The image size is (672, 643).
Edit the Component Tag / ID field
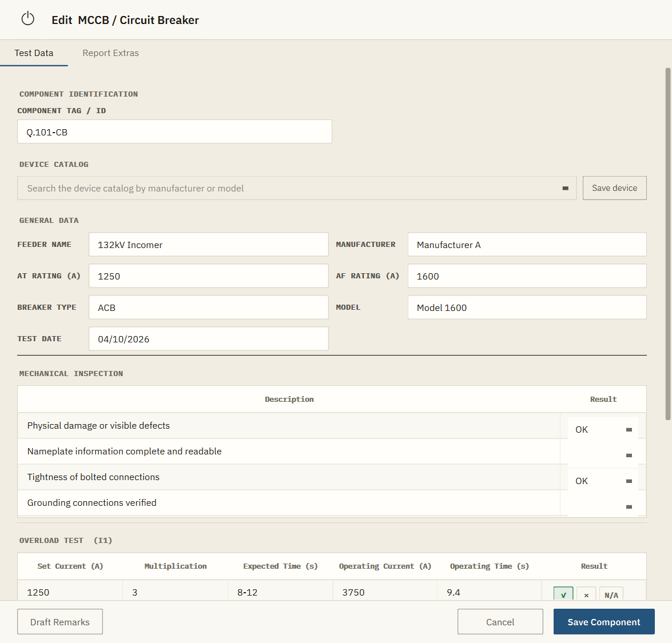click(x=174, y=131)
